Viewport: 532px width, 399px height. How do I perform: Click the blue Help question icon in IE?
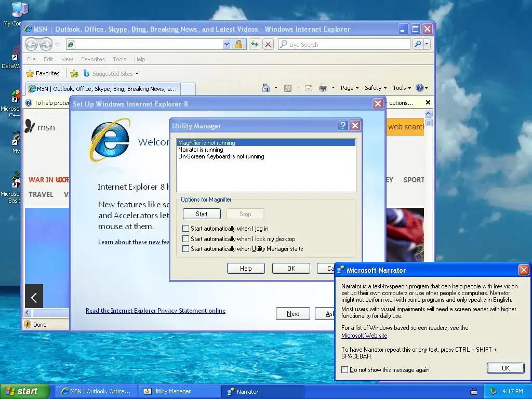(420, 88)
